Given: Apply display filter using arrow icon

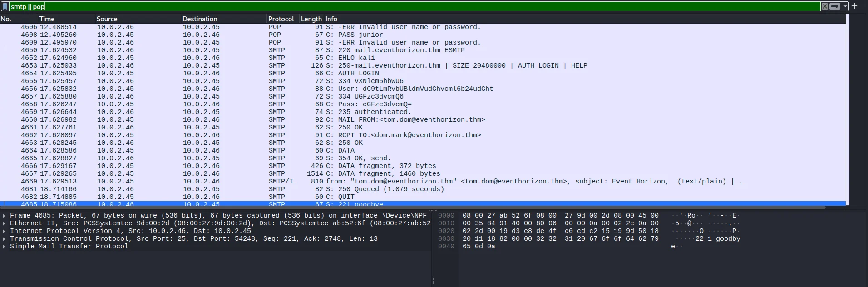Looking at the screenshot, I should click(835, 6).
